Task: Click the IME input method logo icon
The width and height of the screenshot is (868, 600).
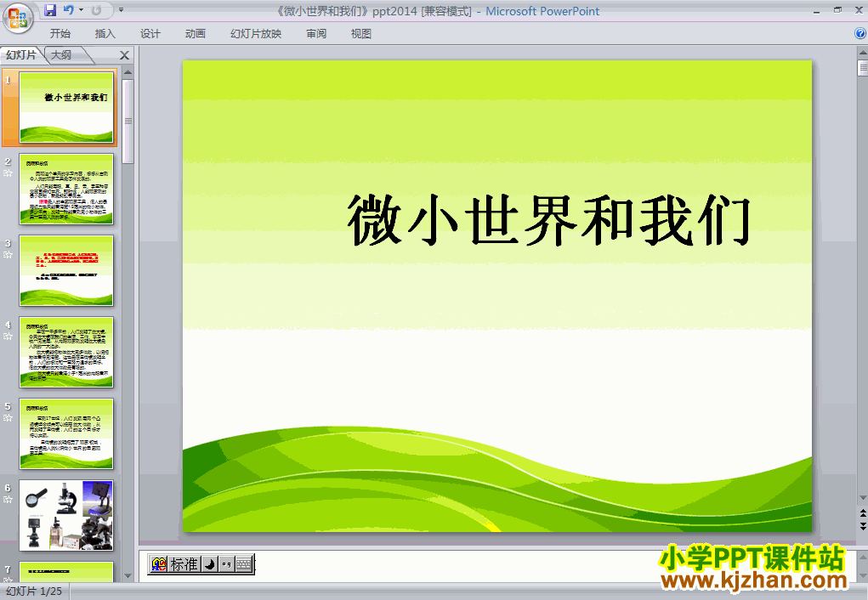Action: click(x=159, y=564)
